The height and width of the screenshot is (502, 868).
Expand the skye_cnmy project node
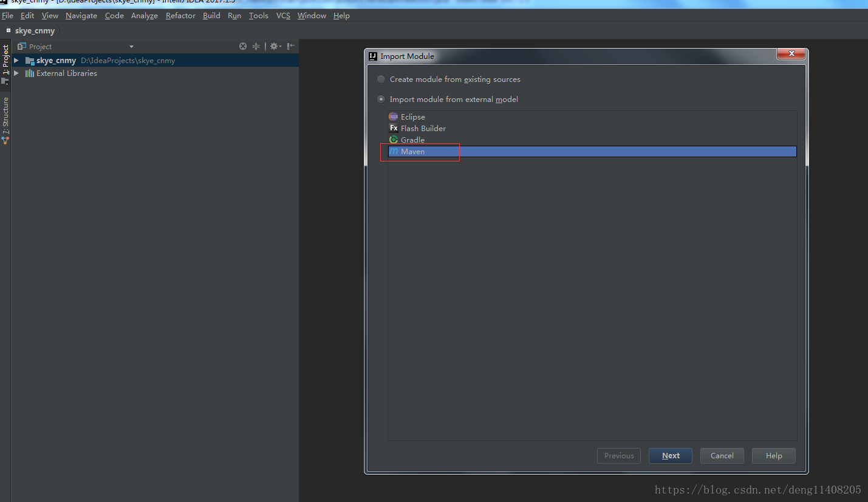click(x=16, y=61)
